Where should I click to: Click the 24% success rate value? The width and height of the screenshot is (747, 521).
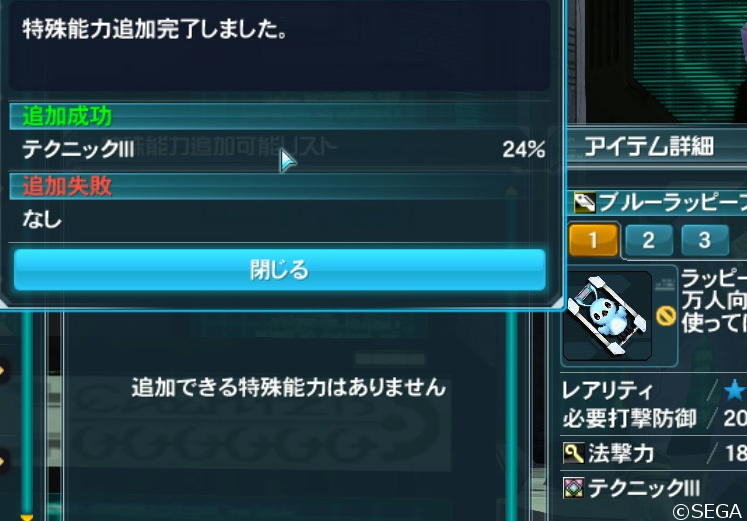[524, 150]
